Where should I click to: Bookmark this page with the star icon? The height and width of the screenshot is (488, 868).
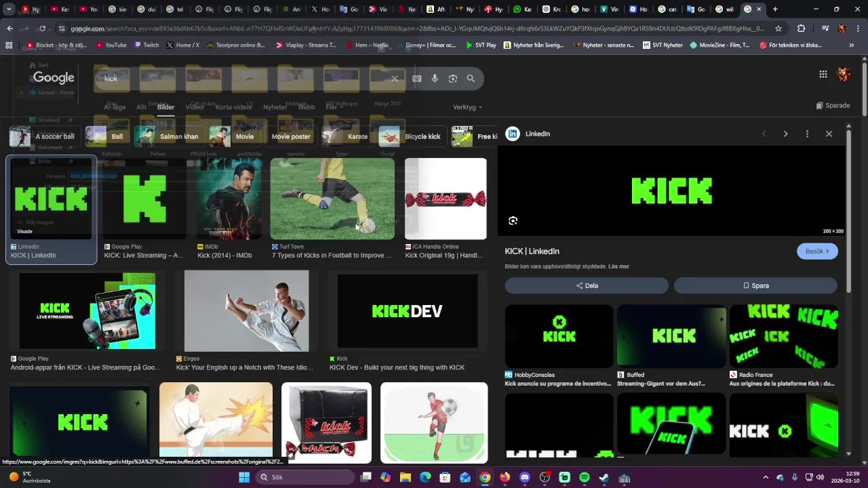point(778,28)
